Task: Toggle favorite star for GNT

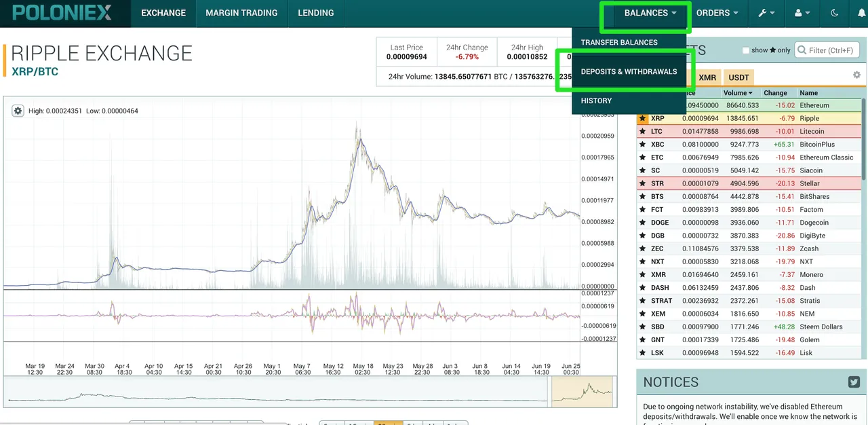Action: [642, 339]
